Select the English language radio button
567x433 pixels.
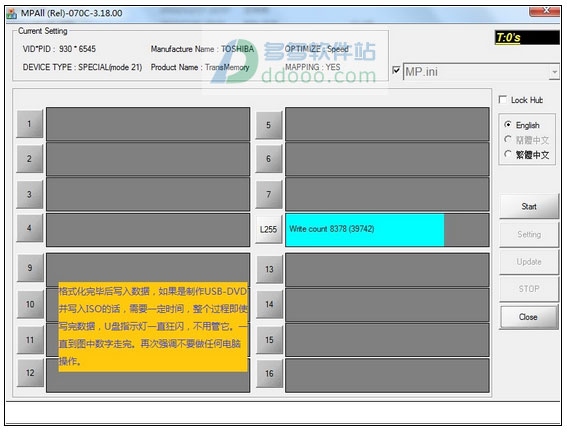(x=508, y=124)
